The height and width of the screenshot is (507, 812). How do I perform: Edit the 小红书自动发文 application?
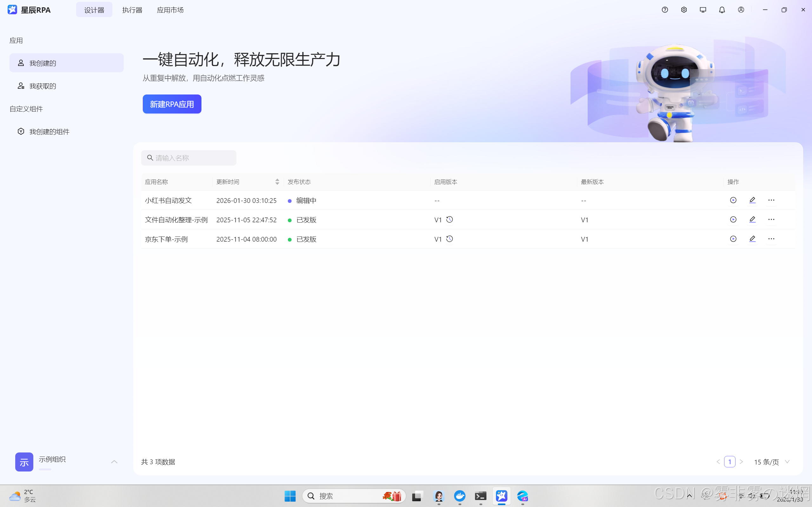[x=752, y=200]
